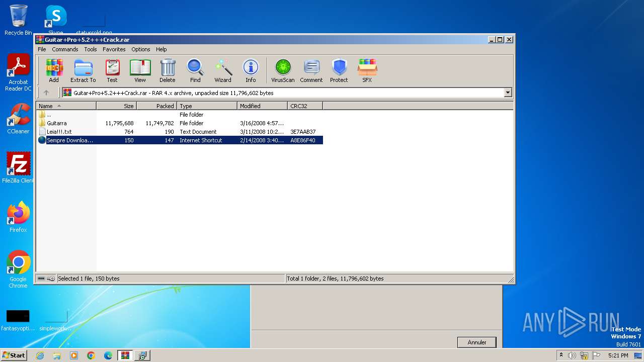The width and height of the screenshot is (644, 362).
Task: Sort by the Size column header
Action: [x=116, y=106]
